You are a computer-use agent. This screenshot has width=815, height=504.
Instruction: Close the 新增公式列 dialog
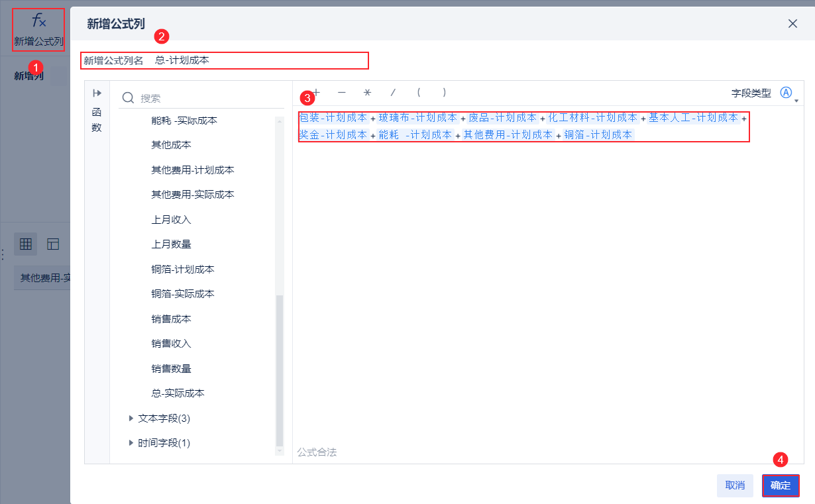click(x=792, y=24)
